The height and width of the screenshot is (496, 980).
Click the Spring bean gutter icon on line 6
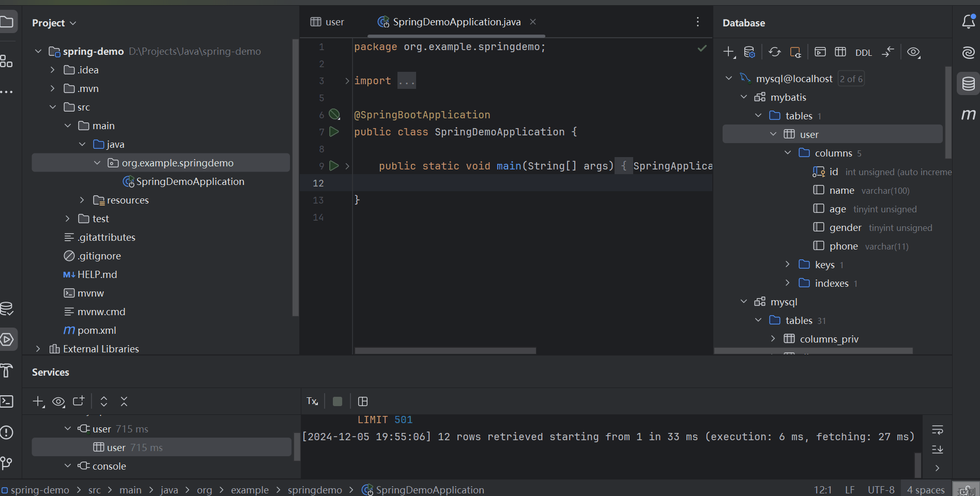tap(334, 114)
